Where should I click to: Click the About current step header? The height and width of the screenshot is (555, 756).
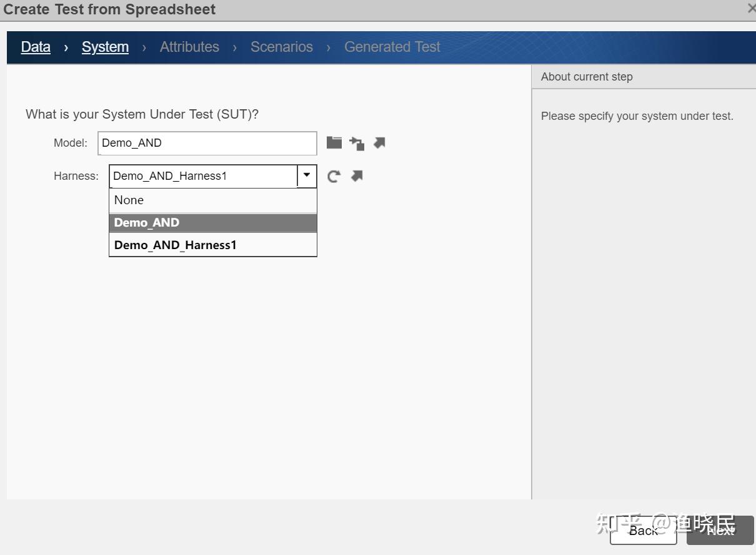587,76
